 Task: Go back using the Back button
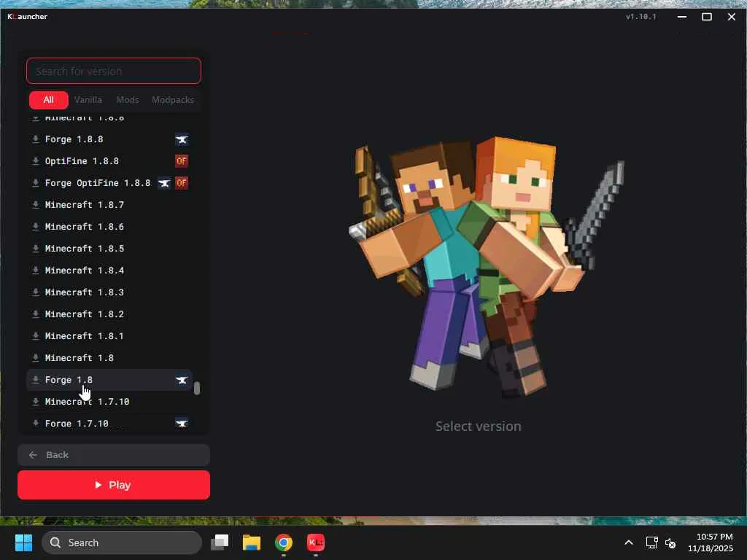tap(114, 455)
